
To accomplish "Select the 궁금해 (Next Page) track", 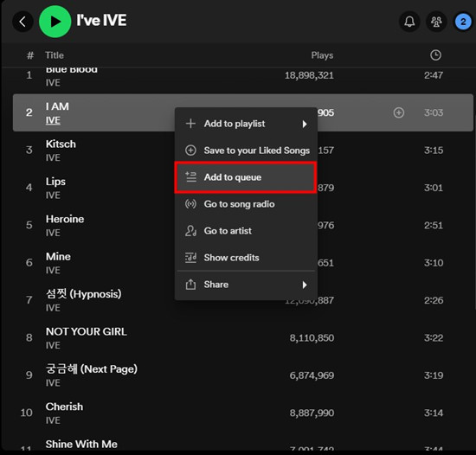I will pyautogui.click(x=92, y=368).
